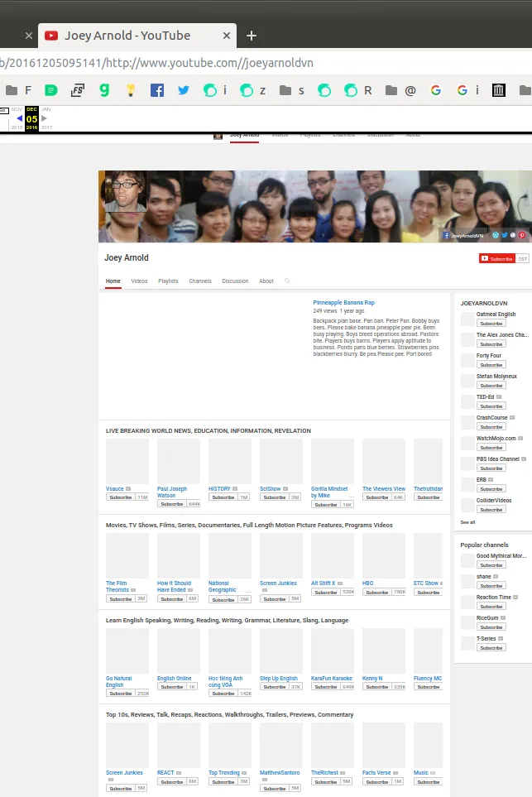Open the swirl bookmark labeled 'z'

click(x=252, y=90)
